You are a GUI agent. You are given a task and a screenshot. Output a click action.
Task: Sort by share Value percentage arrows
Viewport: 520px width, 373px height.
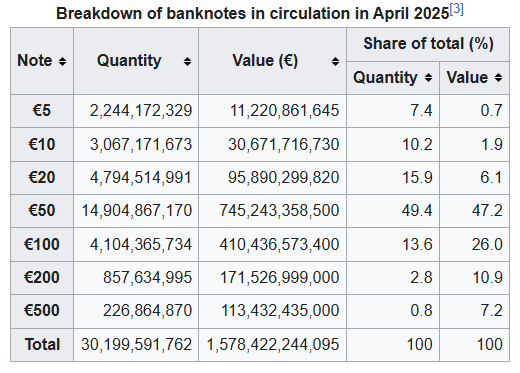tap(498, 78)
